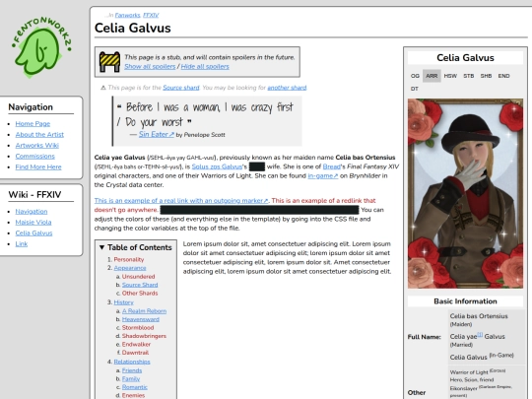Go to Home Page in Navigation
This screenshot has height=399, width=532.
click(33, 124)
